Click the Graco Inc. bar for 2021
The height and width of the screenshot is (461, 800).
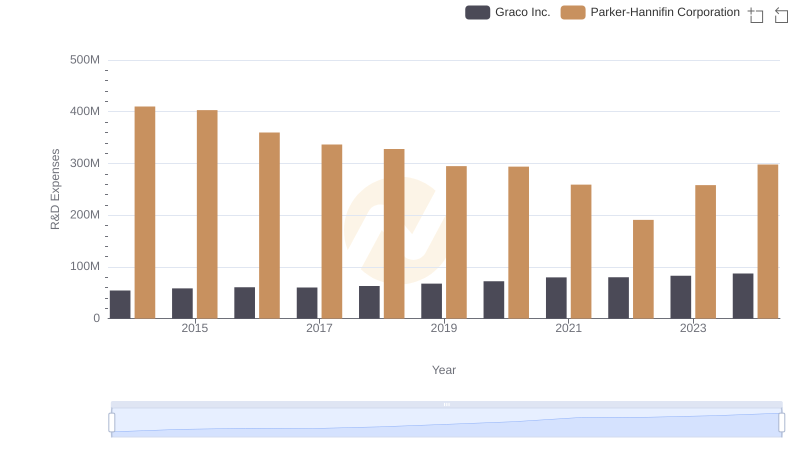point(556,298)
